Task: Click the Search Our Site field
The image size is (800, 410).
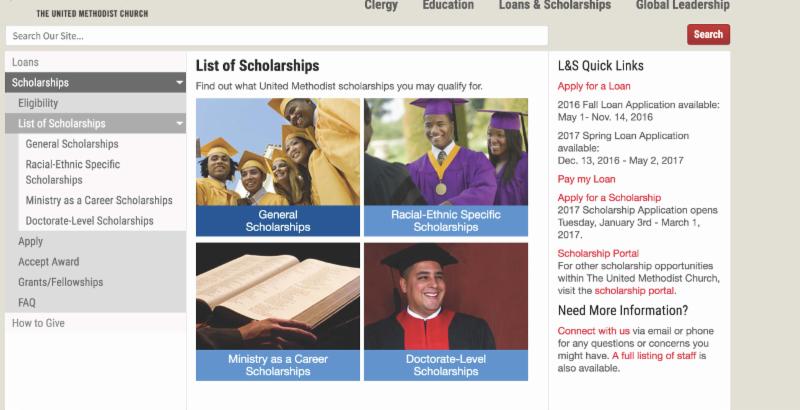Action: point(276,36)
